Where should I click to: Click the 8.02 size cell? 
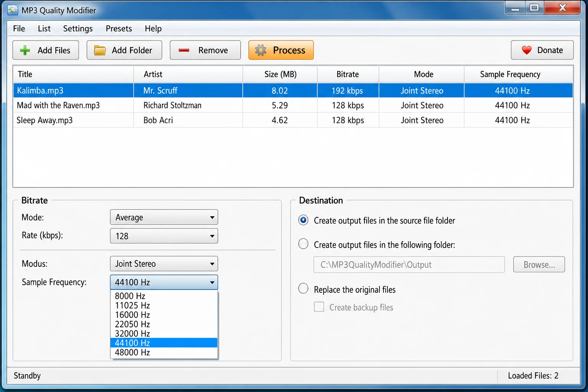pos(280,91)
